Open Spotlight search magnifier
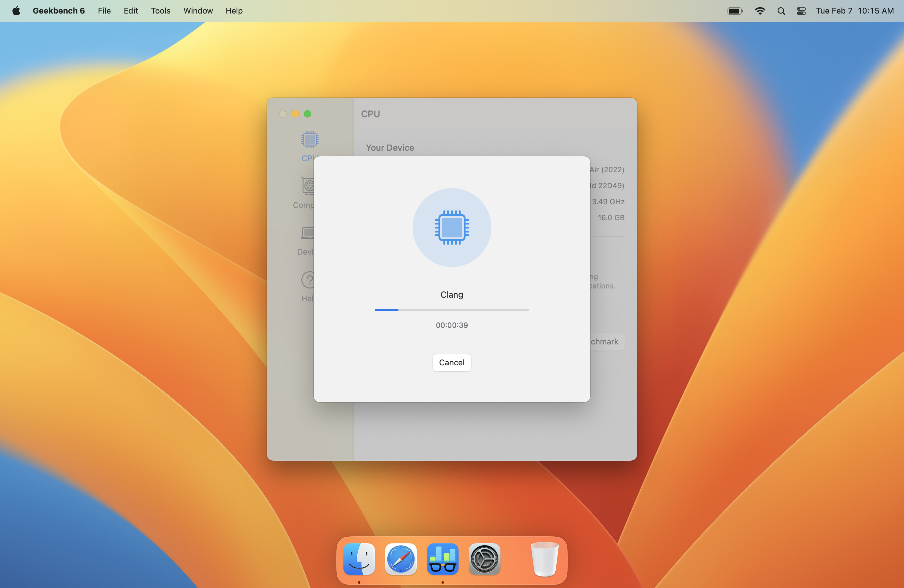This screenshot has height=588, width=904. pos(781,11)
